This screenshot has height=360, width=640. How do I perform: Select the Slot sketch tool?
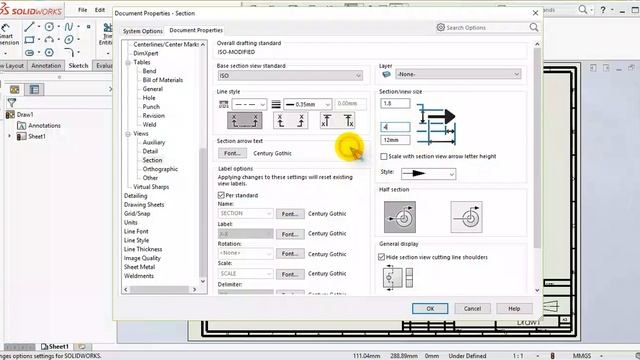tap(29, 52)
